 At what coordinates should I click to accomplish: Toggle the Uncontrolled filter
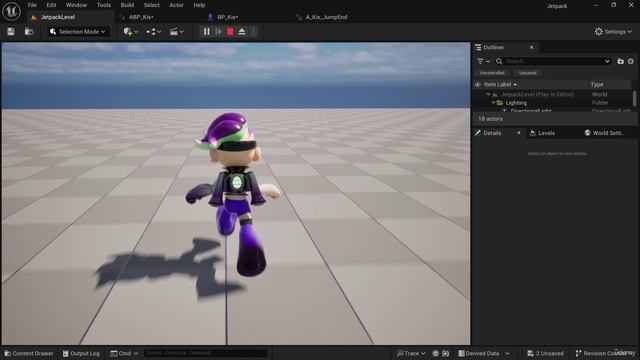[x=492, y=73]
